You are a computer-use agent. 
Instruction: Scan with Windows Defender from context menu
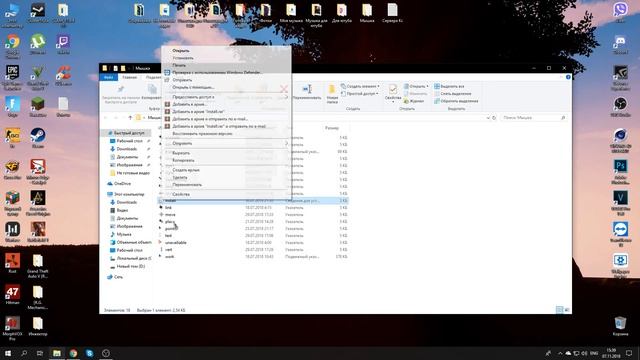pos(217,73)
